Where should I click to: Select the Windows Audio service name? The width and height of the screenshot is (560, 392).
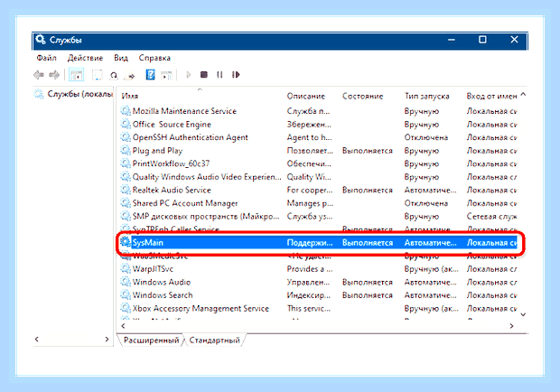click(x=162, y=282)
